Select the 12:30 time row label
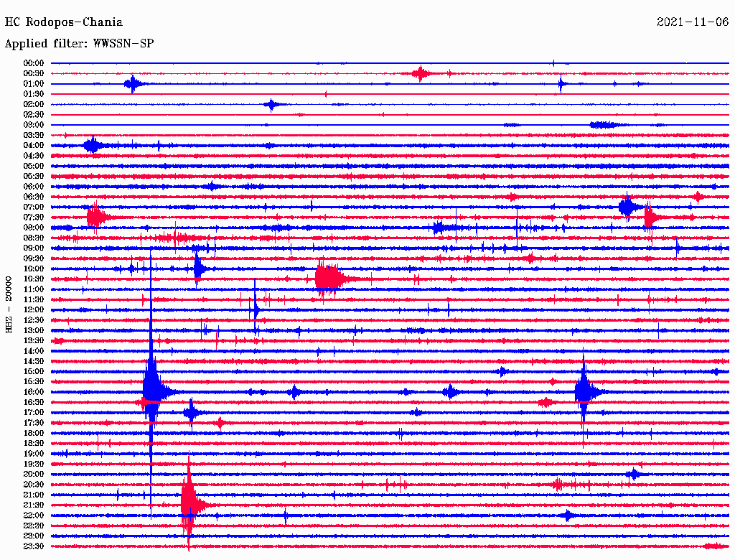Image resolution: width=735 pixels, height=560 pixels. [34, 320]
